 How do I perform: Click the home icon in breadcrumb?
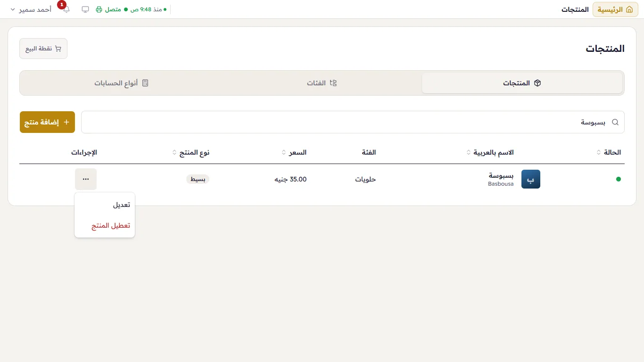(629, 9)
